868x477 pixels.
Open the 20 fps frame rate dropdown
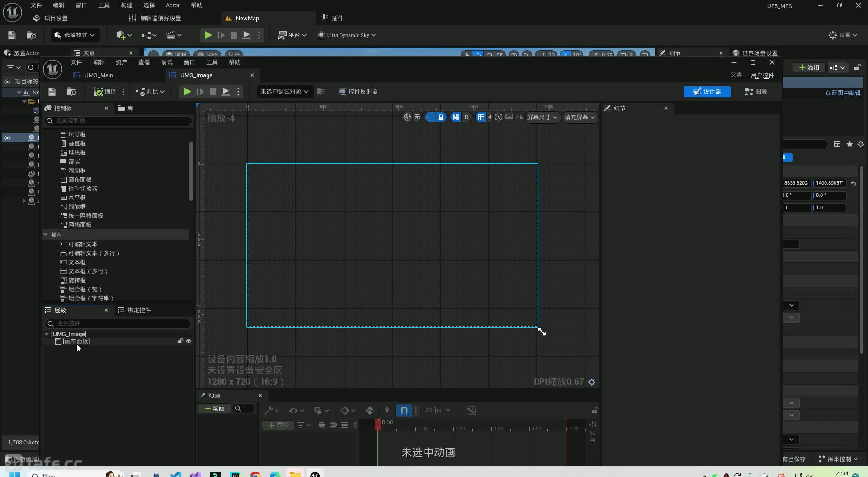tap(438, 411)
